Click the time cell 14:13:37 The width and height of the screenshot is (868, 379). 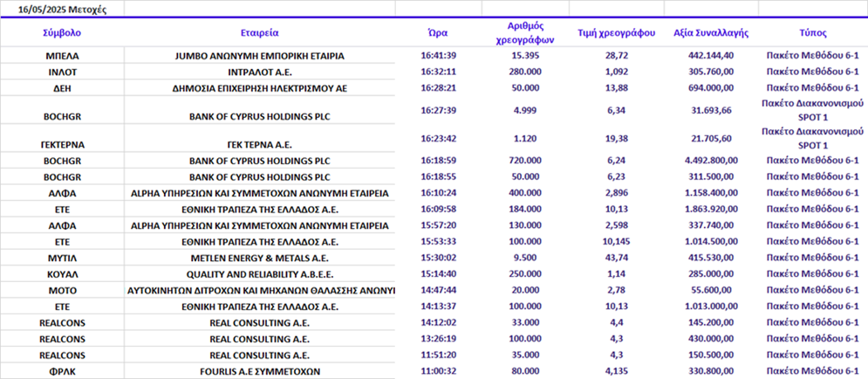[439, 306]
